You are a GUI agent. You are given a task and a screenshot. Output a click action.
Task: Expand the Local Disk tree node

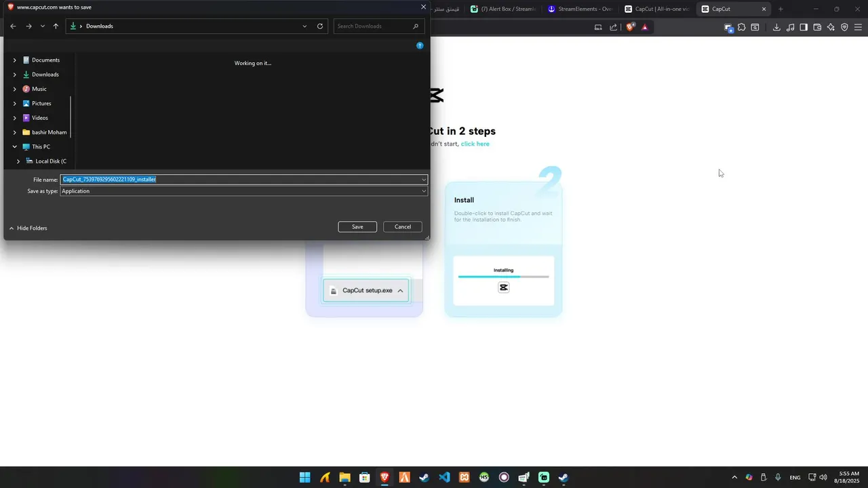pos(18,161)
